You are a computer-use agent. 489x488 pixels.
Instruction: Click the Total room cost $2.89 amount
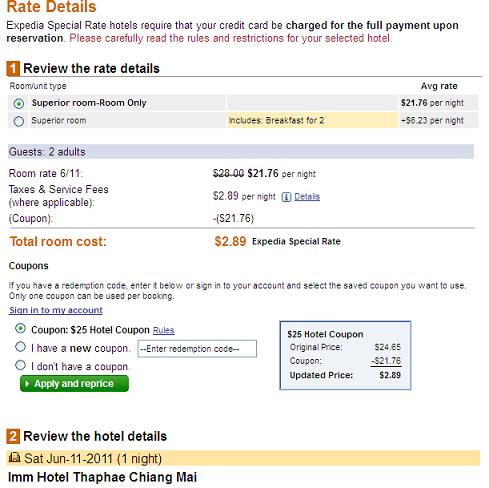point(230,241)
